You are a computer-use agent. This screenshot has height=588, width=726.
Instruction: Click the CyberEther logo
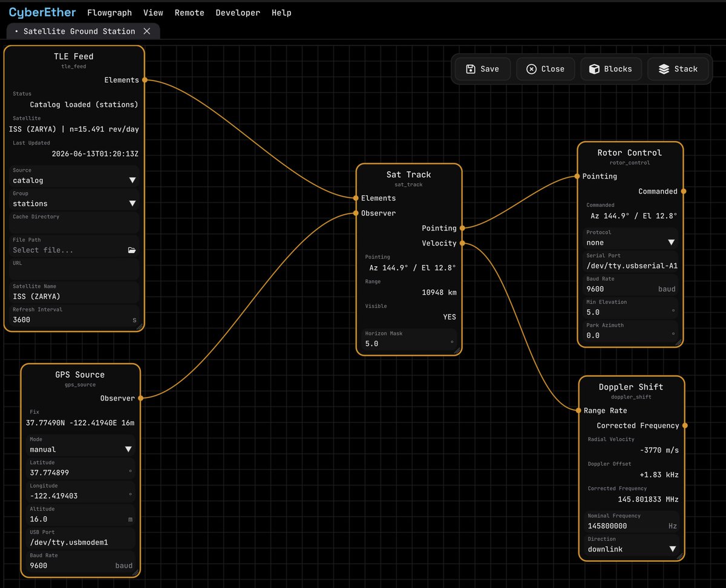[x=42, y=12]
